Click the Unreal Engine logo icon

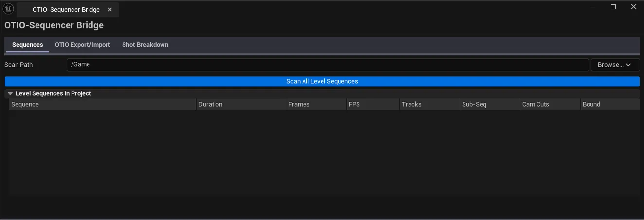click(8, 9)
